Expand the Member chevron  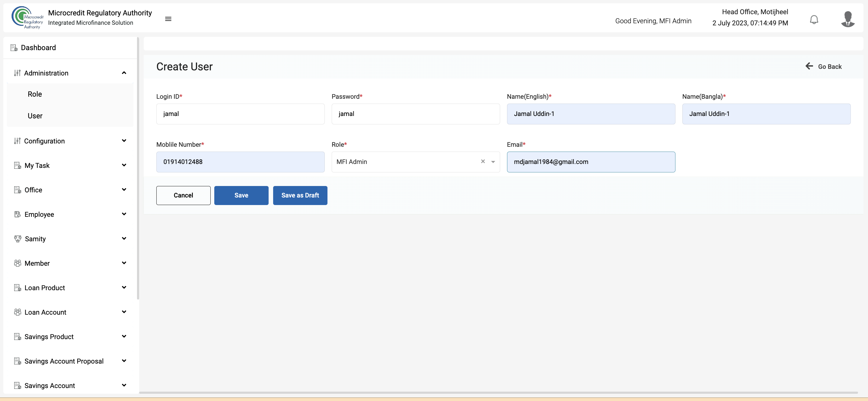[124, 263]
